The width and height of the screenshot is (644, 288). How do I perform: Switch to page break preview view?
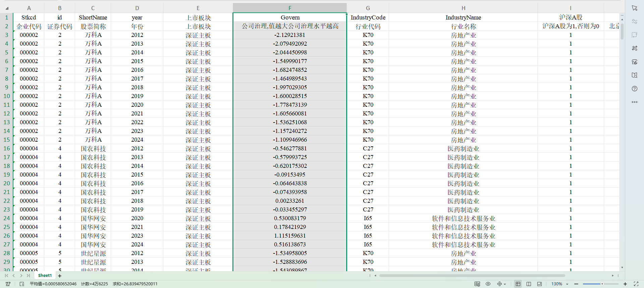coord(529,284)
